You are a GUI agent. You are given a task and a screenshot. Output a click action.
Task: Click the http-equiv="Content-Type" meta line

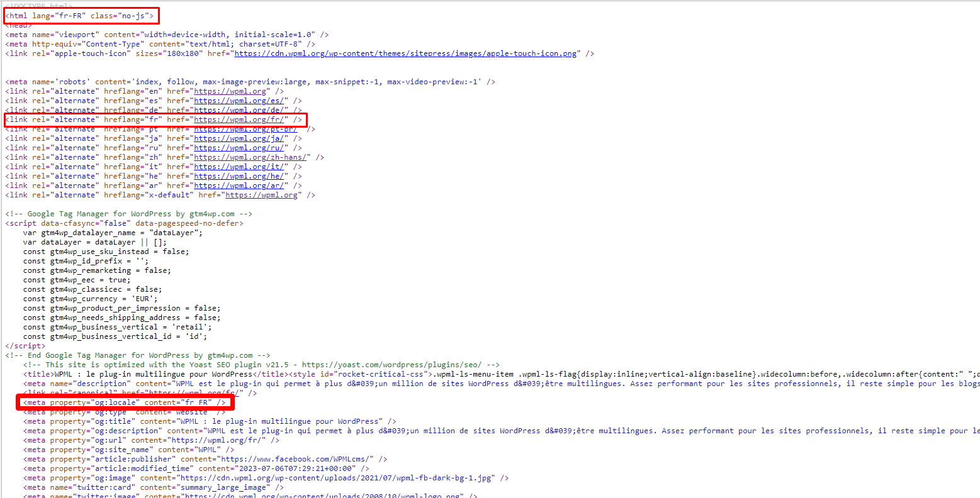160,44
